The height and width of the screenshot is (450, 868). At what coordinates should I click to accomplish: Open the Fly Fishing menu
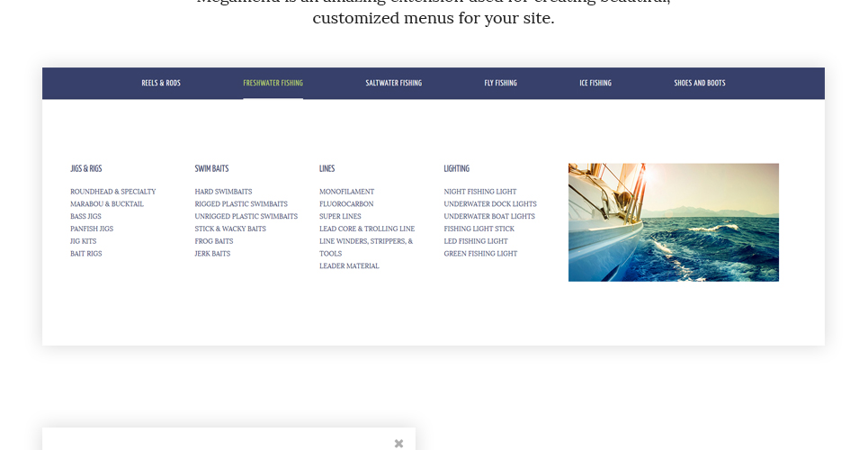click(500, 83)
